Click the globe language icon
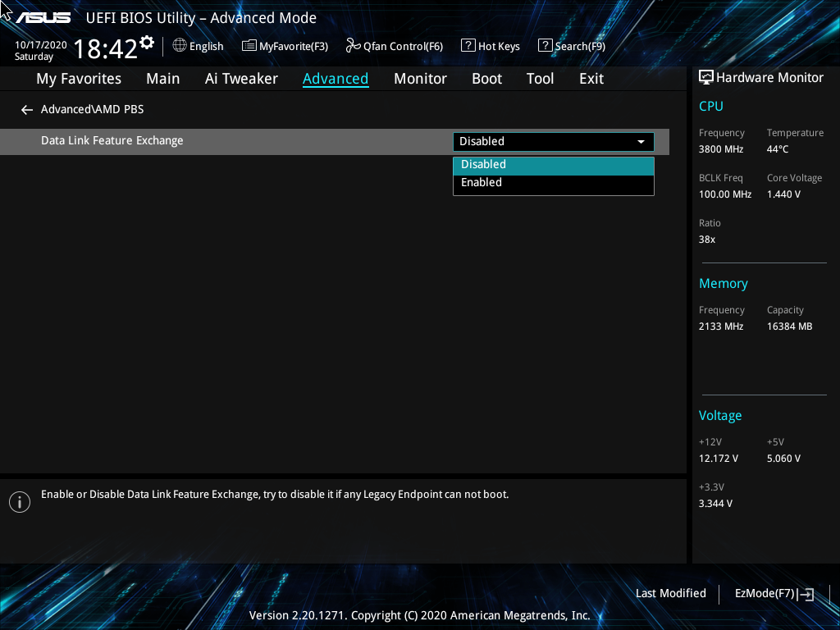Screen dimensions: 840x630 coord(180,46)
